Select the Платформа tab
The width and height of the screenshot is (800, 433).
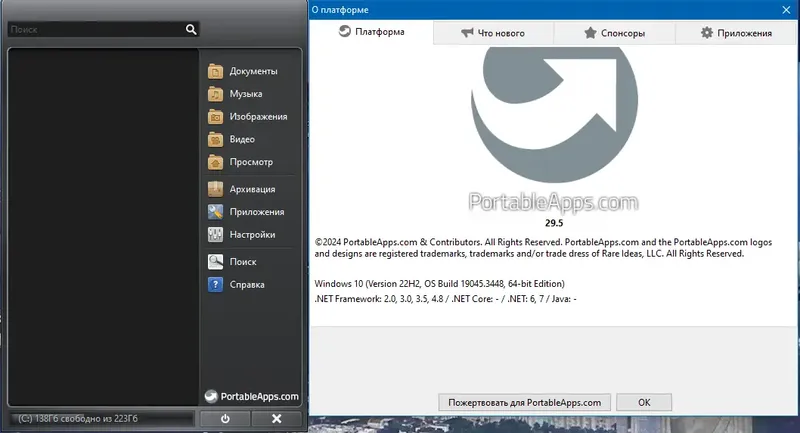pos(371,32)
